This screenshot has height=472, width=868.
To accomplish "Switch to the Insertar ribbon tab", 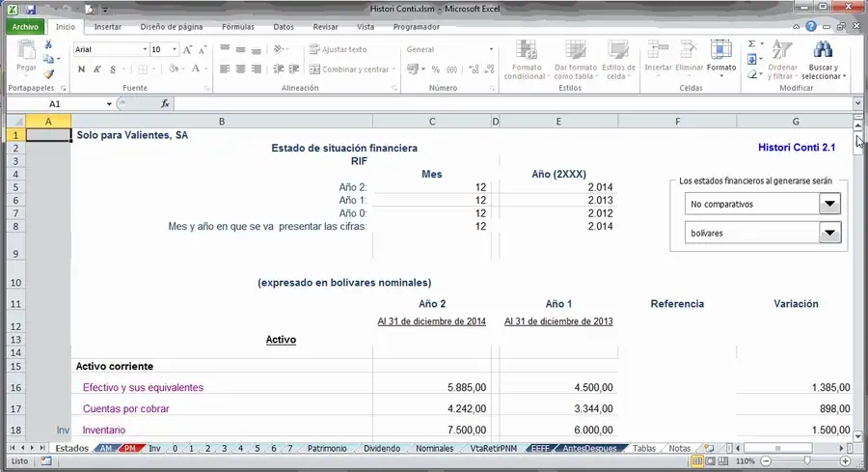I will click(107, 27).
